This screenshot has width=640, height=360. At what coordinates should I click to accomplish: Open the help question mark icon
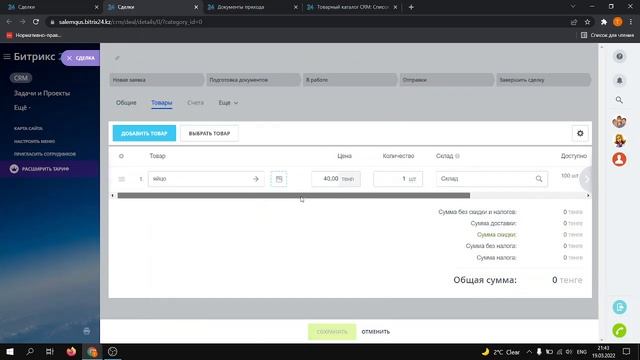619,56
